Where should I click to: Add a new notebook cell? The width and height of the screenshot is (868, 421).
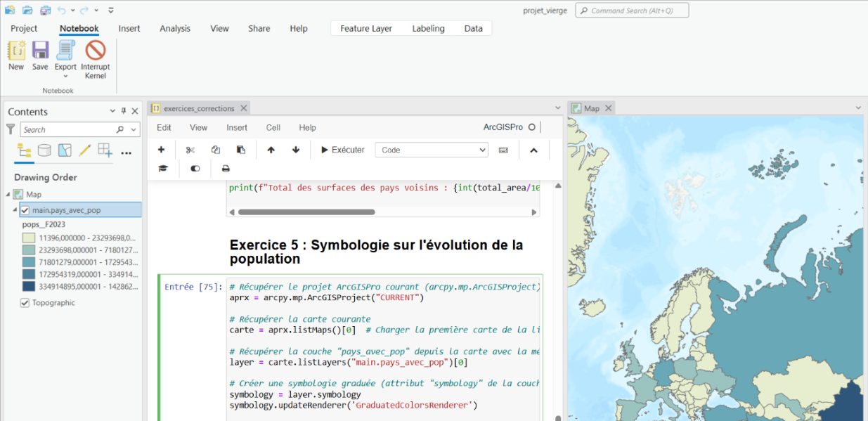pyautogui.click(x=161, y=150)
